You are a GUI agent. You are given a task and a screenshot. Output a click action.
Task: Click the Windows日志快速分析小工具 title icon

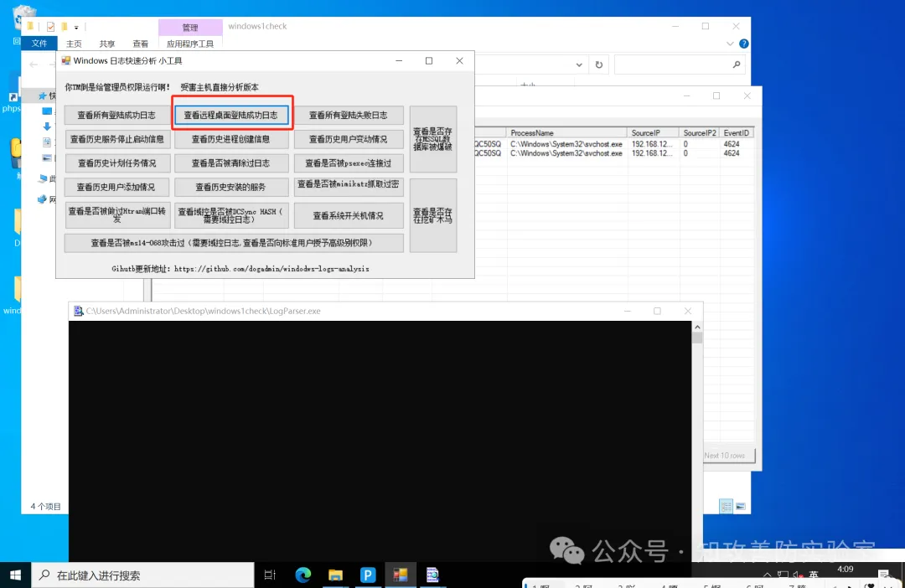tap(66, 60)
